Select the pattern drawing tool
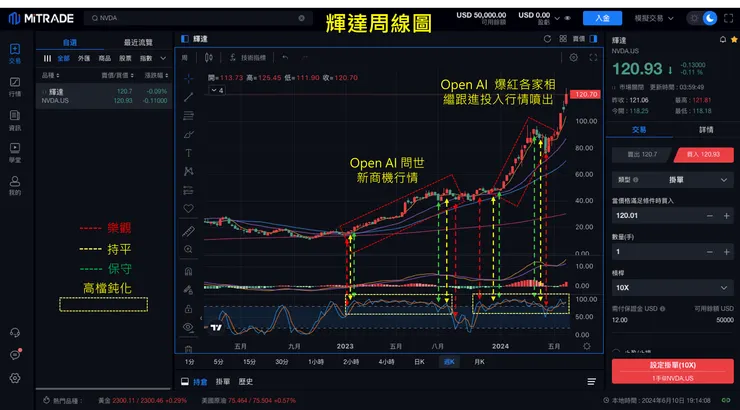Viewport: 740px width, 410px height. pyautogui.click(x=188, y=171)
